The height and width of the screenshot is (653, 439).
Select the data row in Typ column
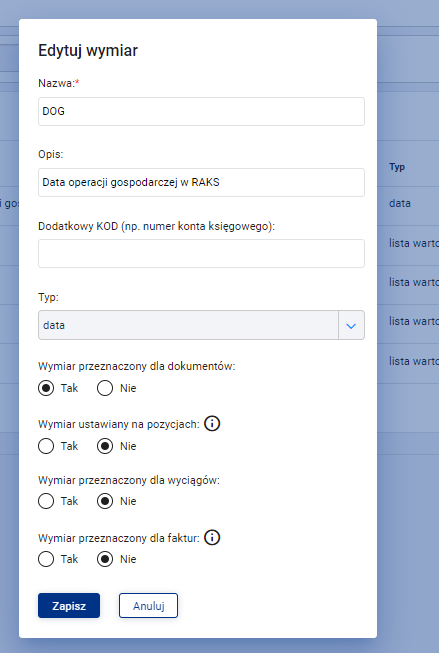pos(400,203)
